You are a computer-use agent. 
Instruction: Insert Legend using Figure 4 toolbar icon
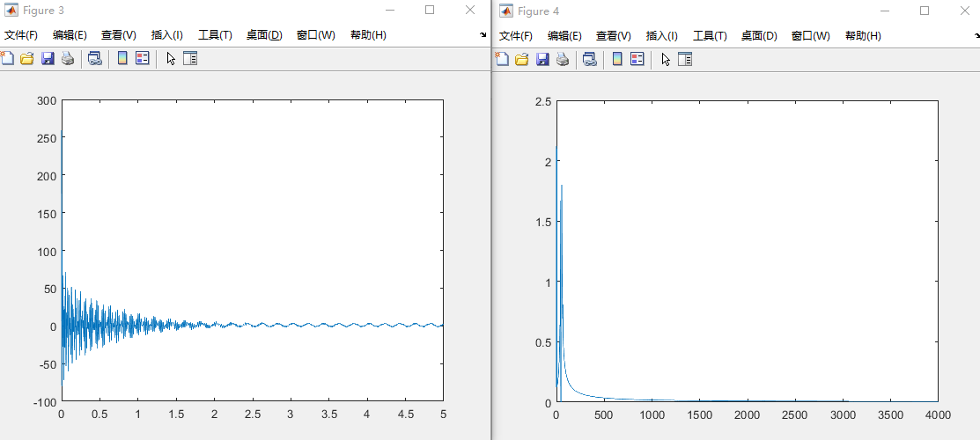(x=637, y=59)
